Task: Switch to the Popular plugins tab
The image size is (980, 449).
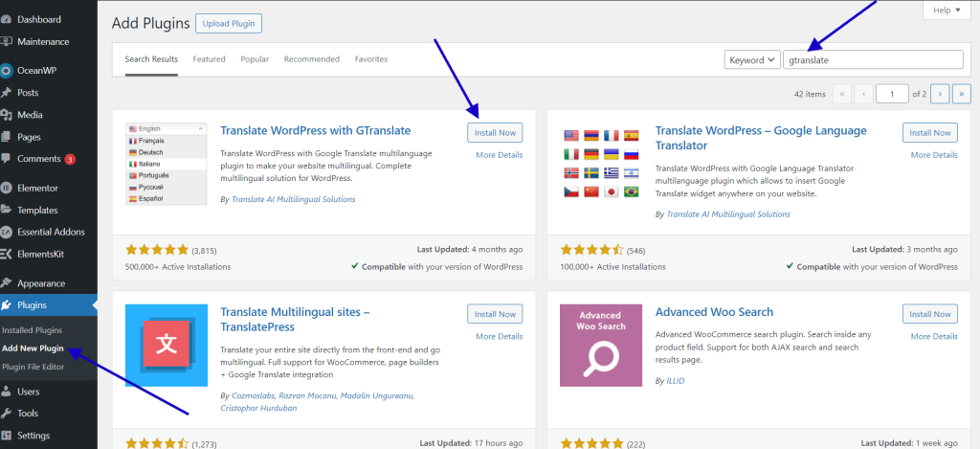Action: coord(255,59)
